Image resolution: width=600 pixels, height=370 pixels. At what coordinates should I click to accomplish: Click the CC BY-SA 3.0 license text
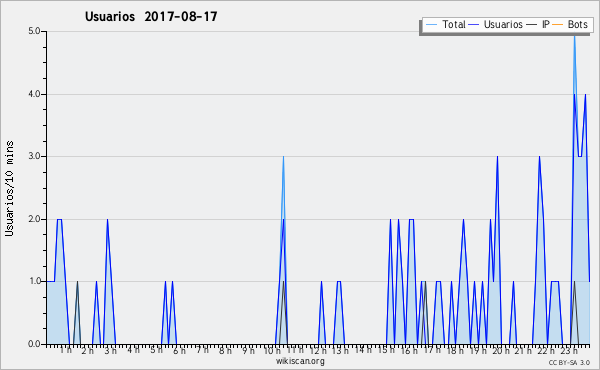coord(569,363)
